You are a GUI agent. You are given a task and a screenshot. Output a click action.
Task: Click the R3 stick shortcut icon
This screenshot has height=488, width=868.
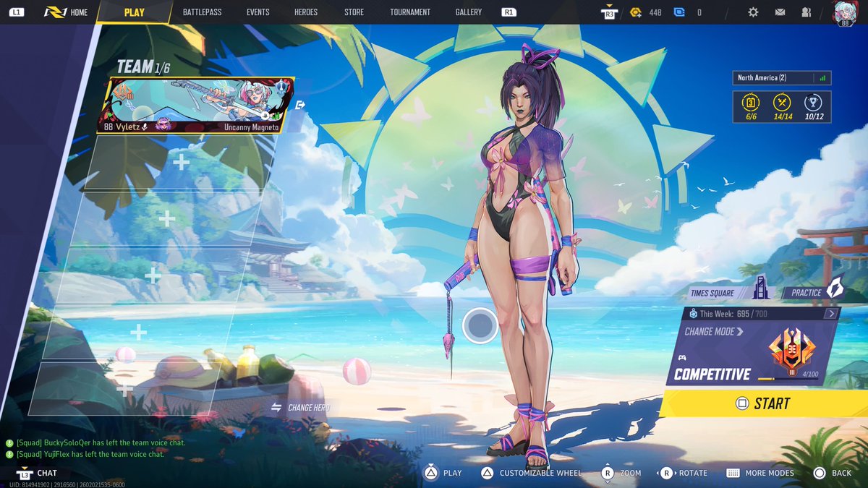[609, 12]
